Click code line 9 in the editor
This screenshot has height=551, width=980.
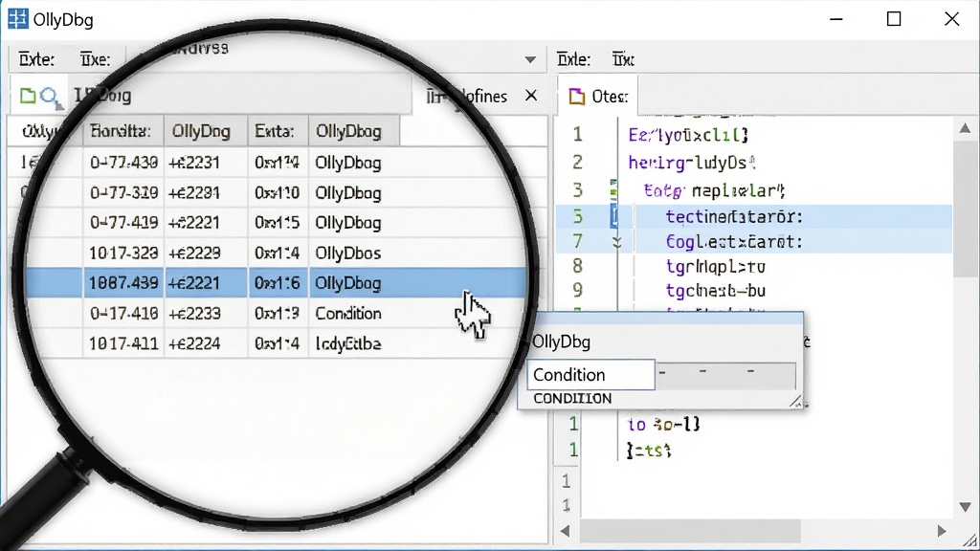point(715,291)
